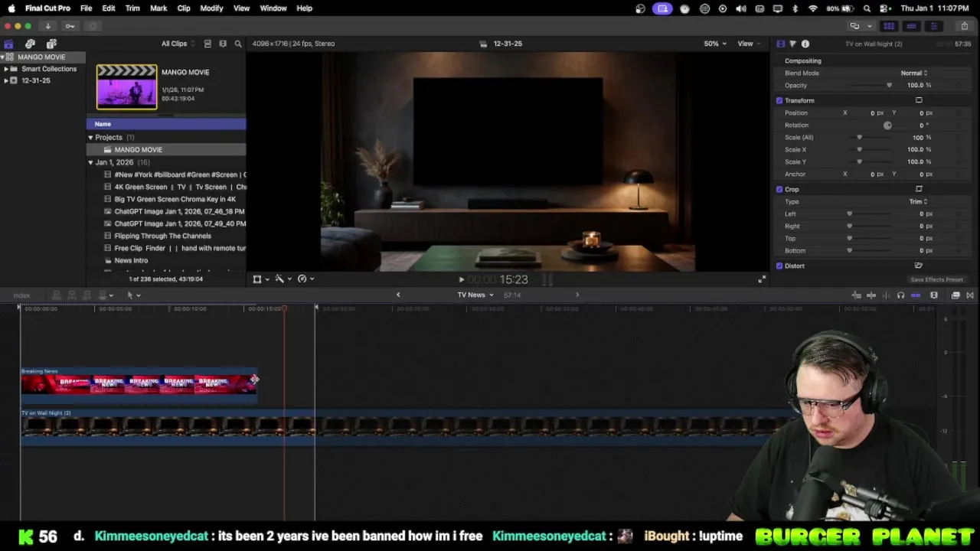Toggle the Browser panel visibility button
The image size is (980, 551).
pyautogui.click(x=889, y=26)
